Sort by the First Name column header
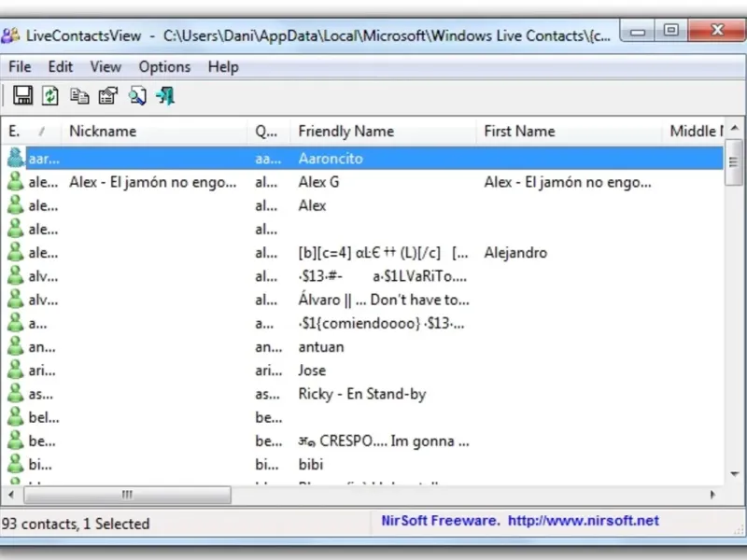Image resolution: width=747 pixels, height=560 pixels. (569, 131)
